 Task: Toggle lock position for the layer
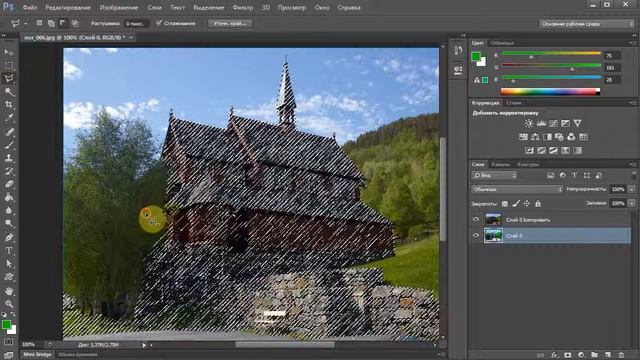[x=527, y=203]
